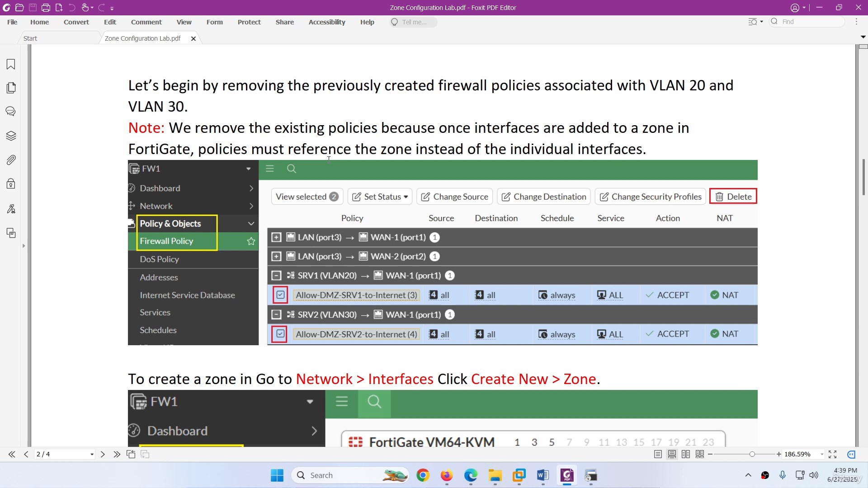The width and height of the screenshot is (868, 488).
Task: Switch to single page view
Action: (x=658, y=454)
